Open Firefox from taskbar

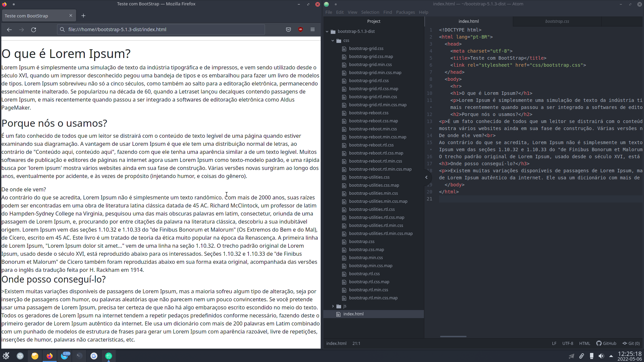click(50, 356)
